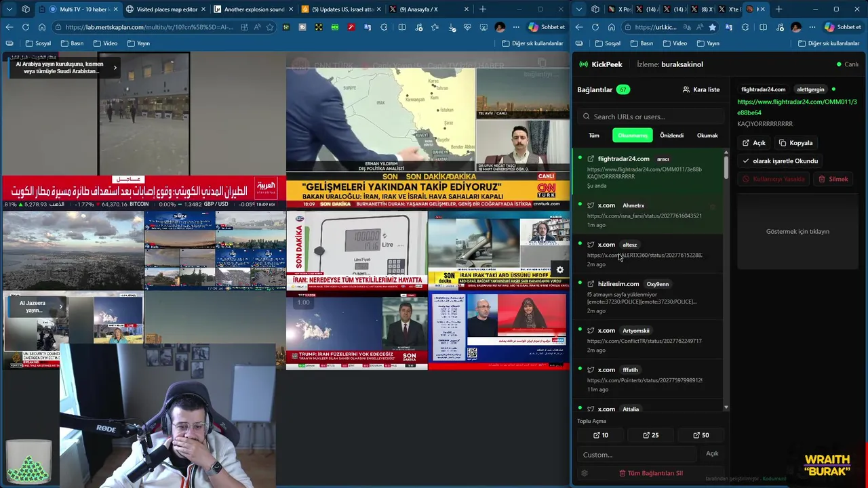868x488 pixels.
Task: Switch to Visited places map editor tab
Action: [167, 9]
